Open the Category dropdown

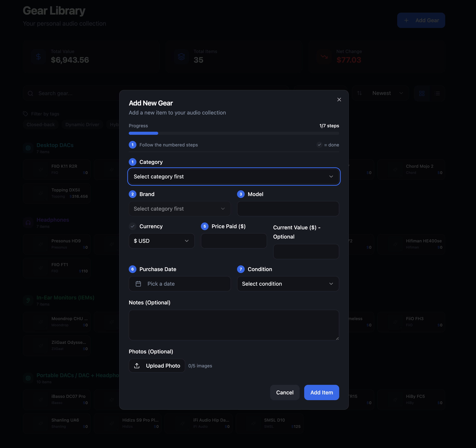(234, 177)
